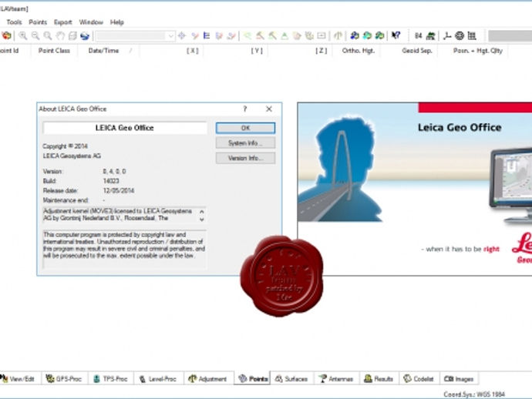Switch to the Surfaces tab
The image size is (532, 399).
coord(291,379)
